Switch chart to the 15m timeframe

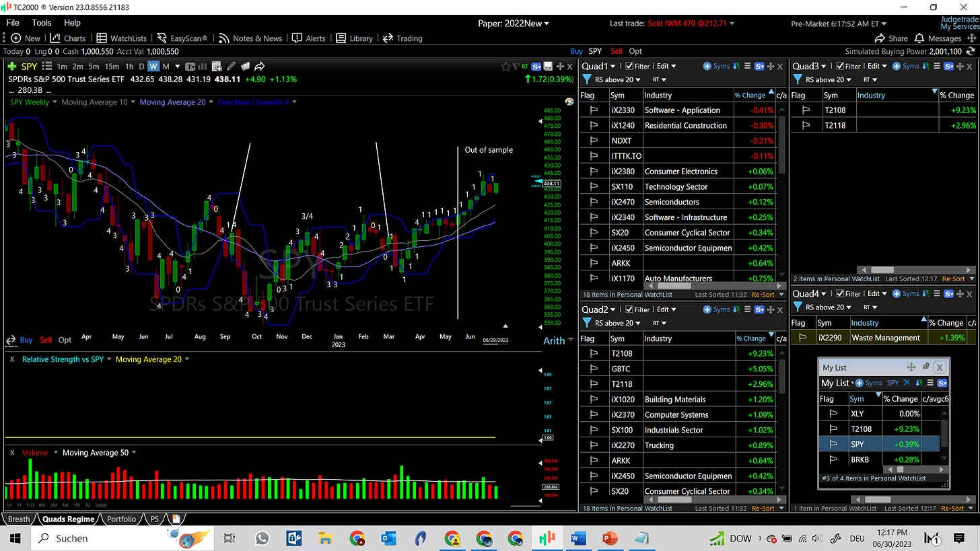tap(112, 66)
